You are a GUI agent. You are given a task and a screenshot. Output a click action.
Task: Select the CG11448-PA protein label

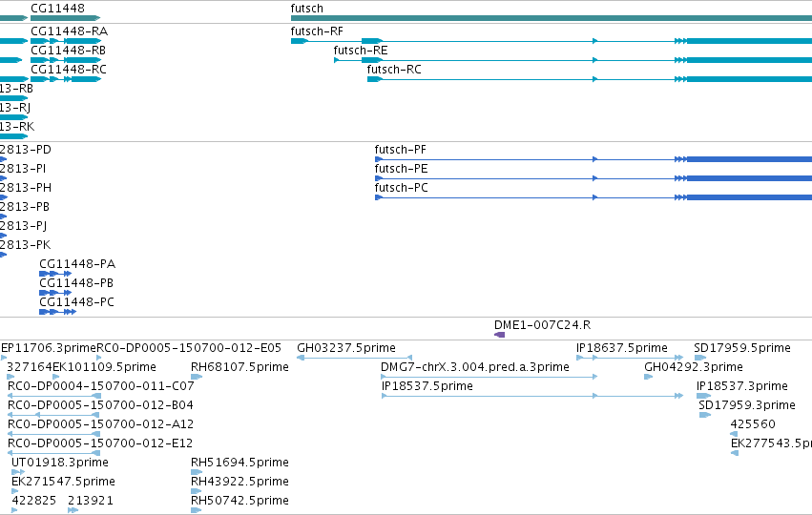tap(77, 264)
